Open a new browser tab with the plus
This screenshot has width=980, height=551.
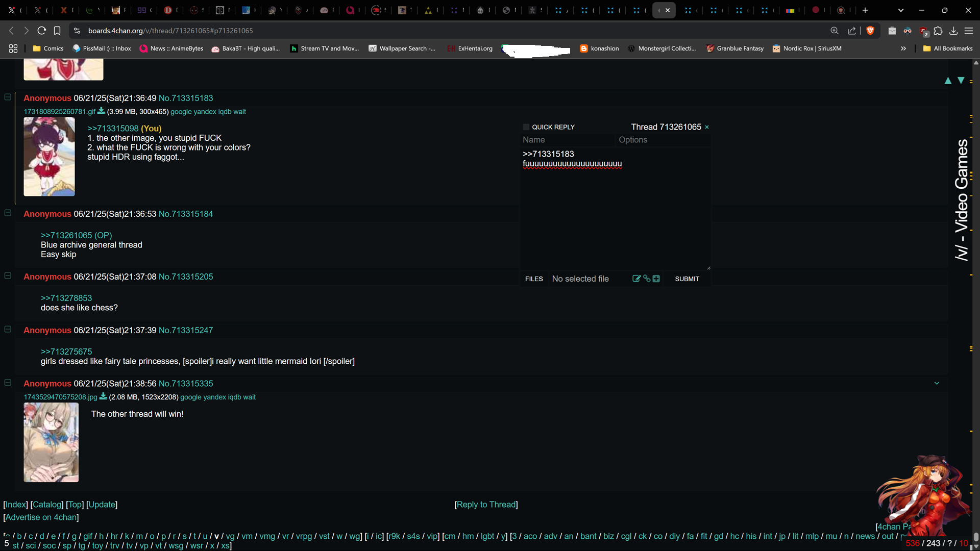(865, 10)
